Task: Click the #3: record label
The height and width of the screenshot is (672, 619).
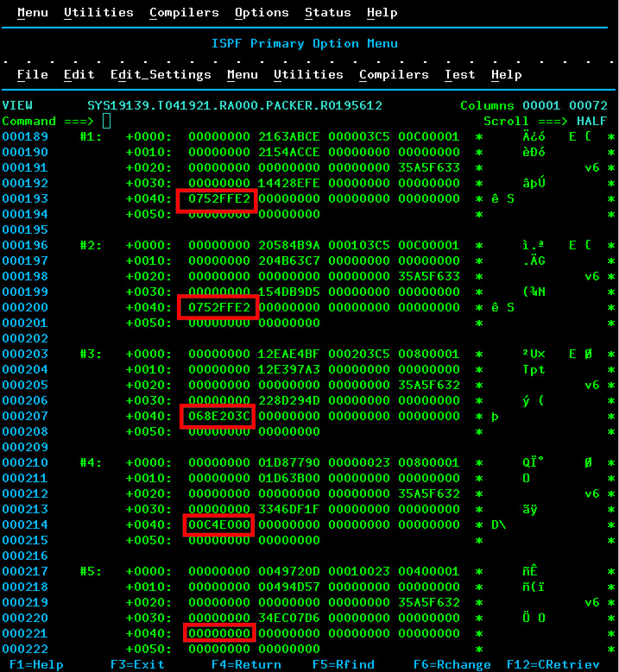Action: pos(91,354)
